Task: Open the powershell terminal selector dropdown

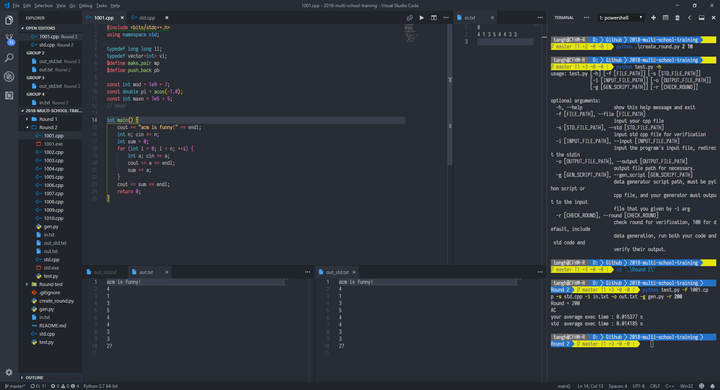Action: (x=620, y=18)
